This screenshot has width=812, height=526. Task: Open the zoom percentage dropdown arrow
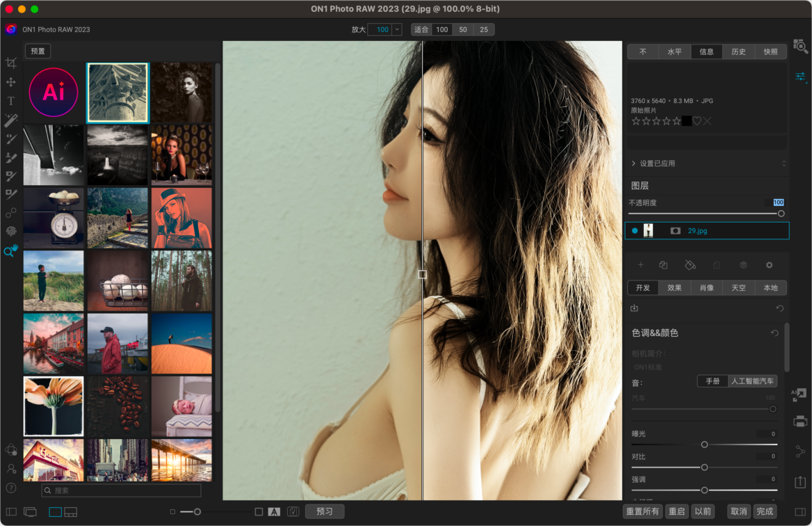pyautogui.click(x=397, y=29)
